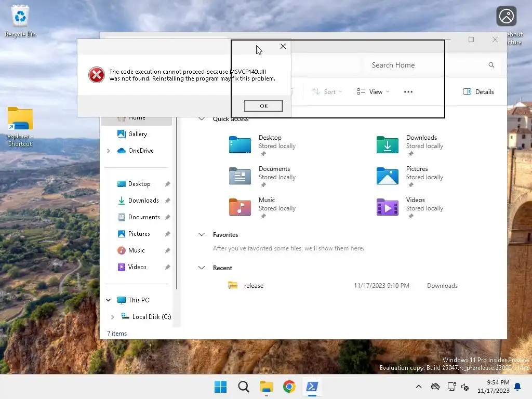Open the View dropdown in Explorer toolbar
The width and height of the screenshot is (532, 399).
373,91
